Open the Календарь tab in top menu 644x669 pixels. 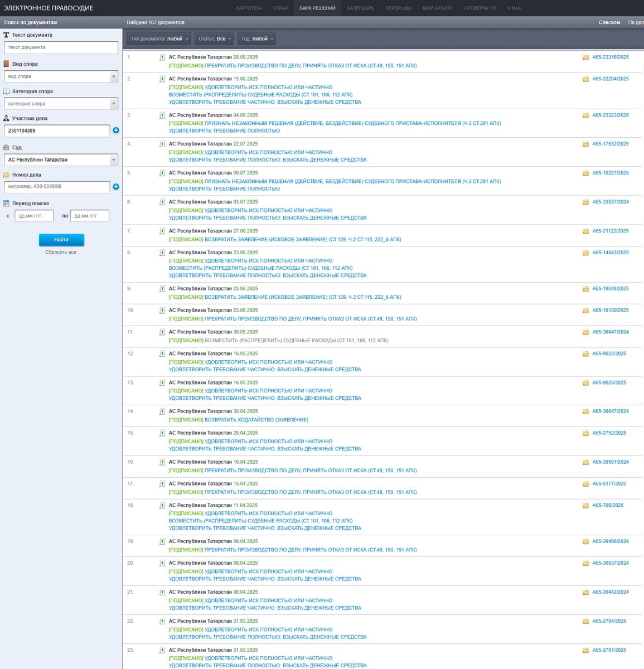[360, 8]
